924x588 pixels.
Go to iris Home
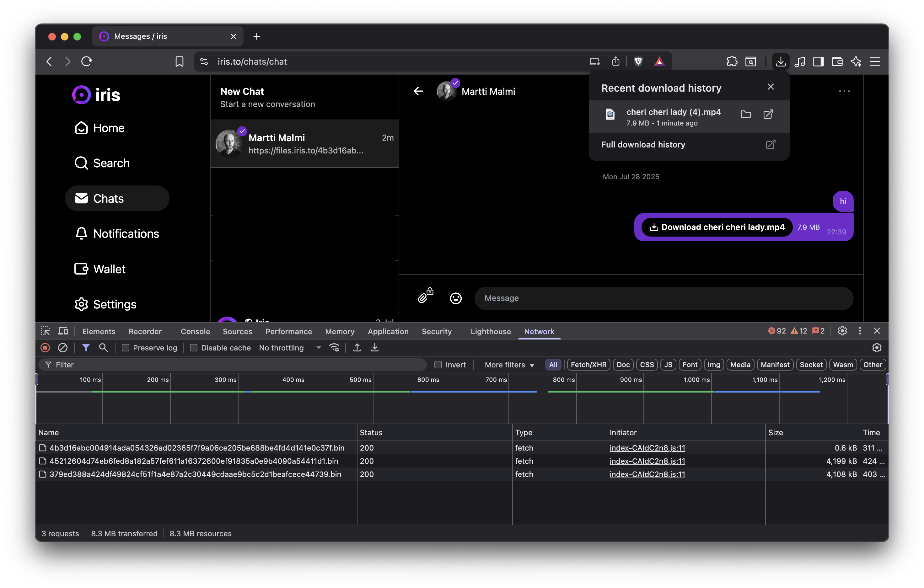[x=100, y=128]
